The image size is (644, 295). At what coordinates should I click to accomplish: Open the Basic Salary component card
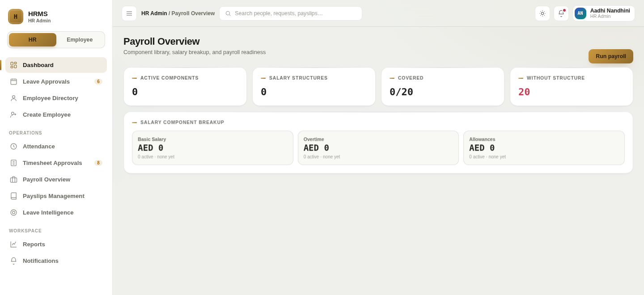pyautogui.click(x=212, y=148)
